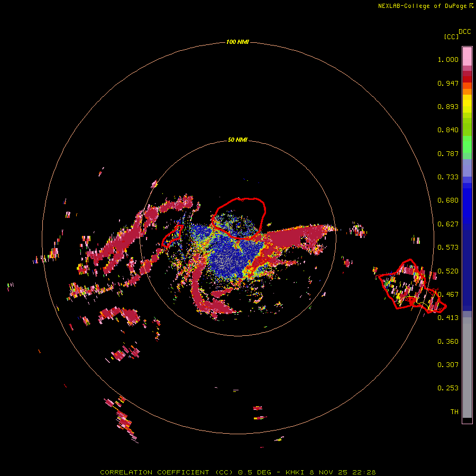This screenshot has height=476, width=476.
Task: Click the TH threshold label
Action: point(454,412)
